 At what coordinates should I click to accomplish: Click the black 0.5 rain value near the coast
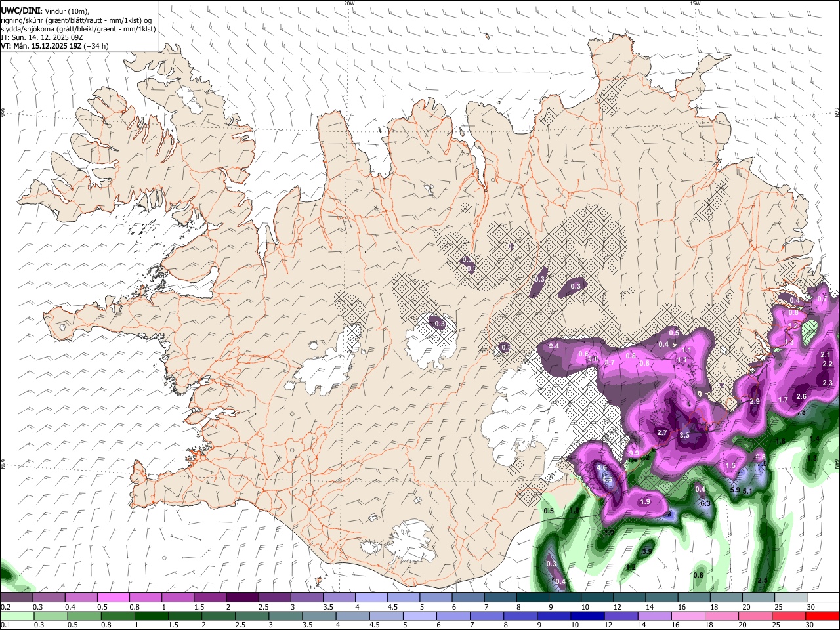point(549,511)
